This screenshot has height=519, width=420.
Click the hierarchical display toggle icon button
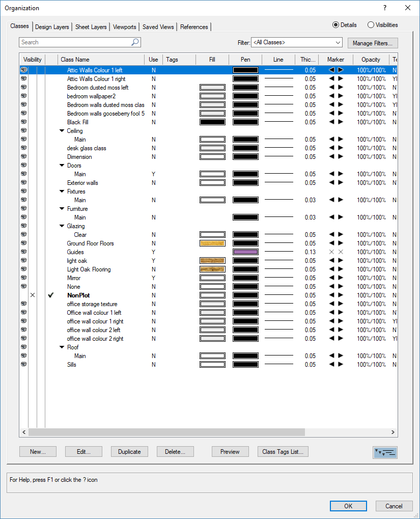[384, 452]
